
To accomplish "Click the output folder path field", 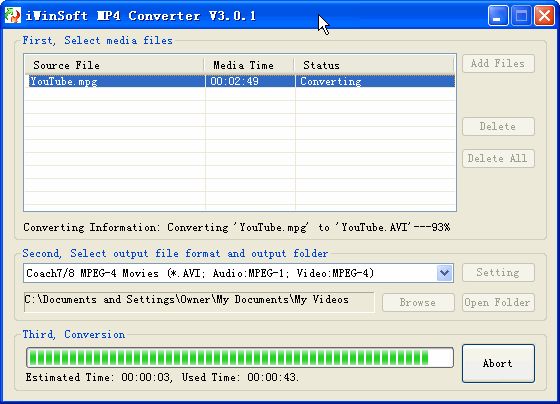I will click(x=199, y=302).
